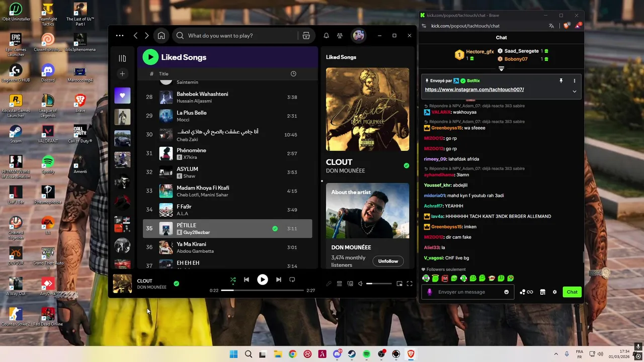Go back with Spotify's left arrow
The image size is (644, 362).
135,36
